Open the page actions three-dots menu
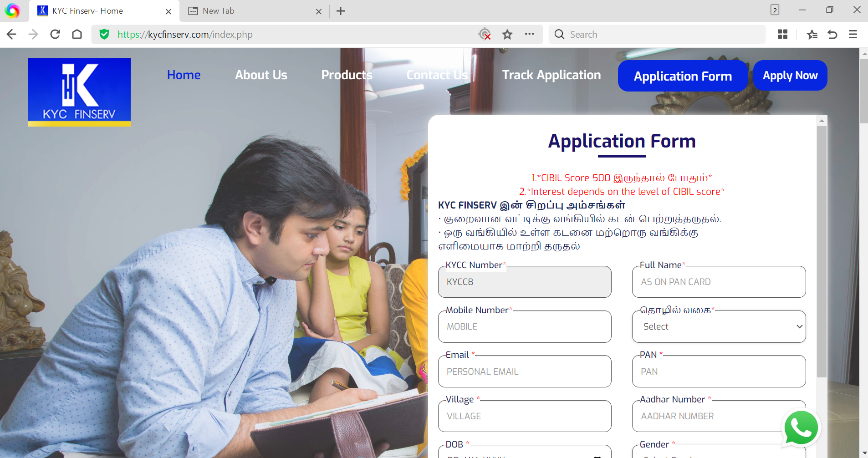The image size is (868, 458). [x=529, y=35]
